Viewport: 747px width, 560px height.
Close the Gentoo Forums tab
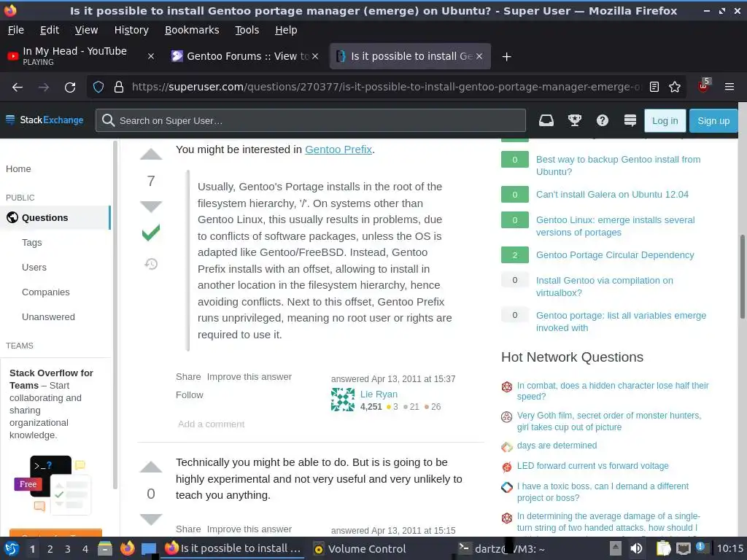315,56
